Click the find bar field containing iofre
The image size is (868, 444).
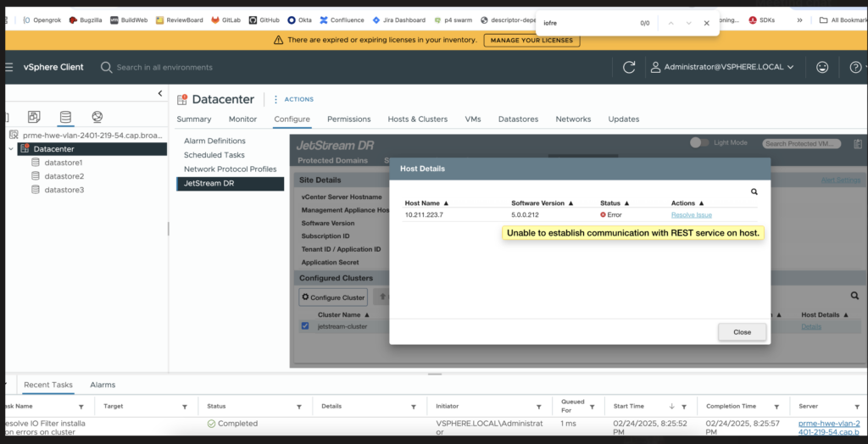point(587,23)
